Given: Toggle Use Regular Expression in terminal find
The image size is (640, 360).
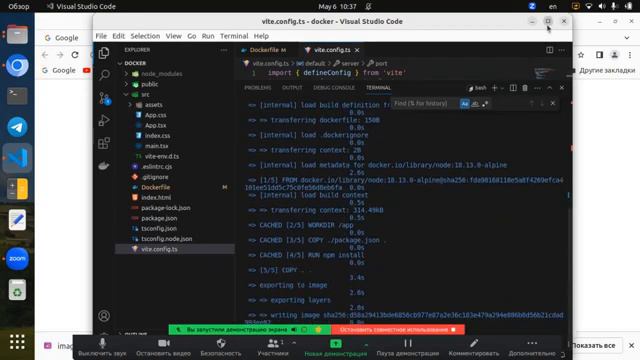Looking at the screenshot, I should click(x=485, y=104).
